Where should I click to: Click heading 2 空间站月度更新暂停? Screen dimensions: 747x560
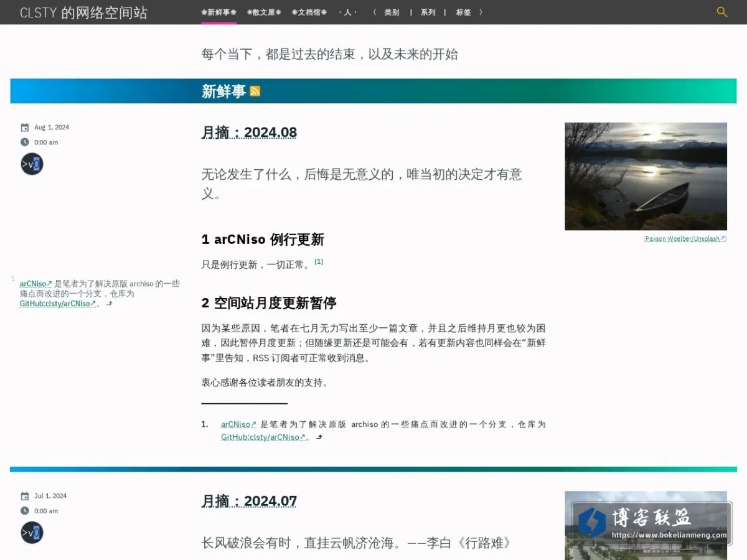(x=269, y=303)
